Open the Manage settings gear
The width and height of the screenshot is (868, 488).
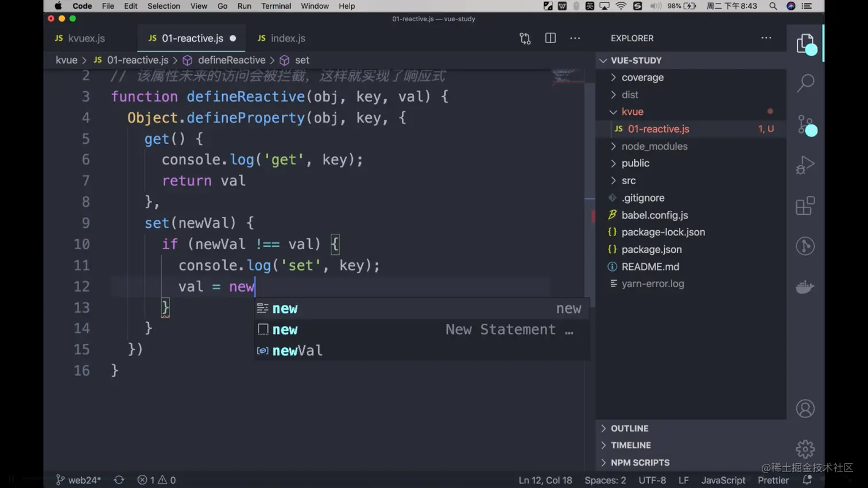coord(805,449)
